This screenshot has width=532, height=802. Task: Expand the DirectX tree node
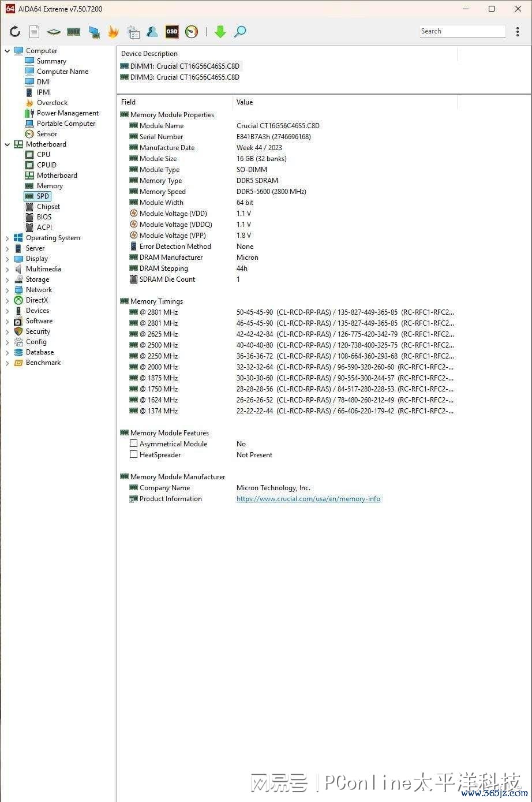tap(8, 300)
